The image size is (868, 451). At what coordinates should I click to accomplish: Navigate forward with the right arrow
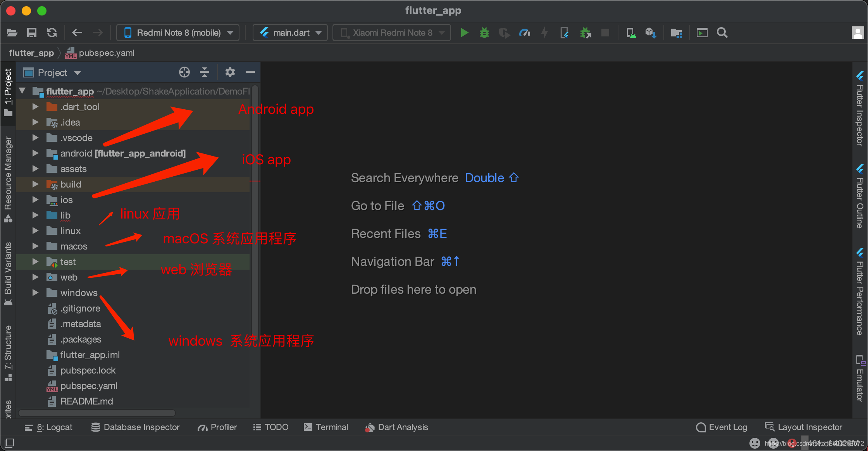point(98,33)
